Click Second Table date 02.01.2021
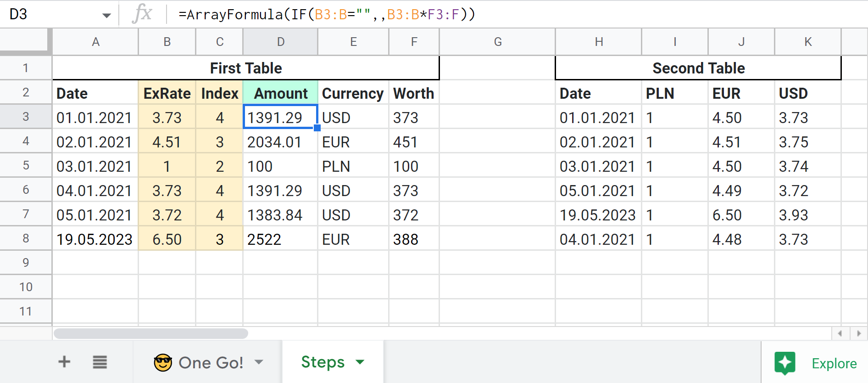This screenshot has width=868, height=383. coord(599,142)
